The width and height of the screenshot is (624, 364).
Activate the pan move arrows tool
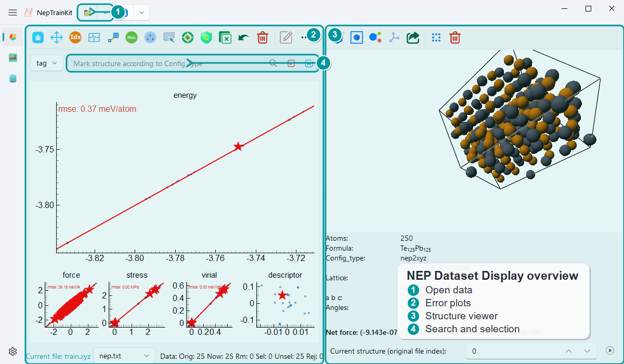pos(57,37)
